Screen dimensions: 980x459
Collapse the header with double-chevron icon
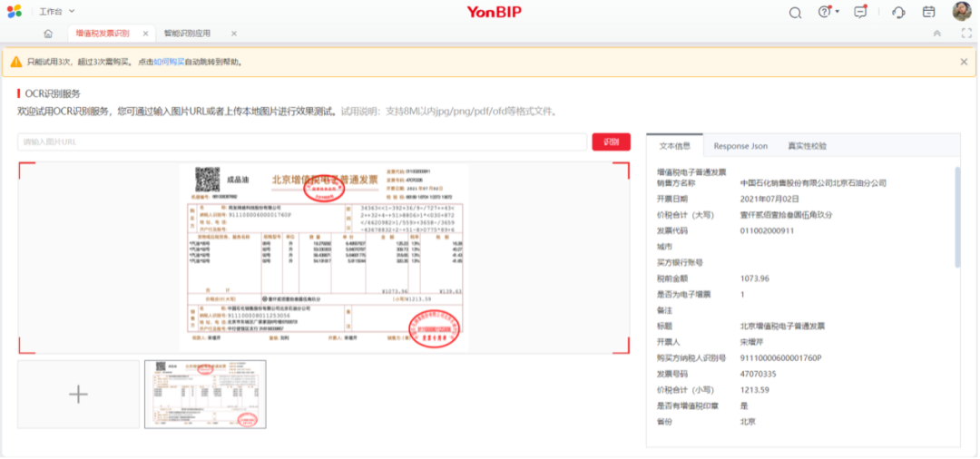tap(936, 34)
